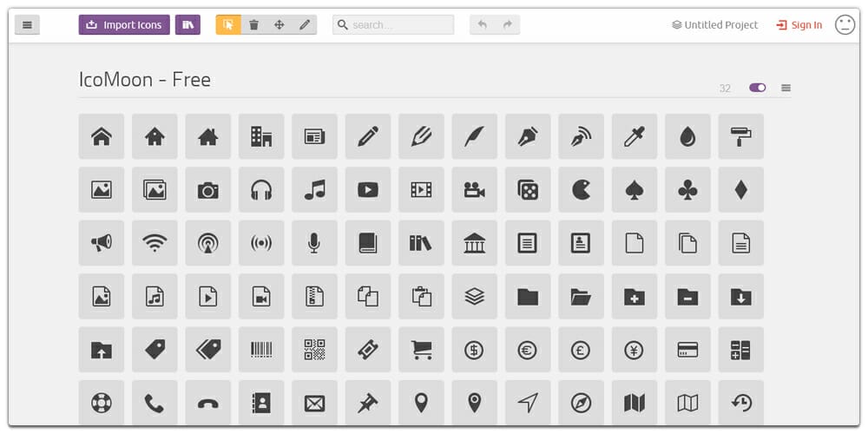The image size is (868, 434).
Task: Activate the Edit pencil tool
Action: click(x=305, y=25)
